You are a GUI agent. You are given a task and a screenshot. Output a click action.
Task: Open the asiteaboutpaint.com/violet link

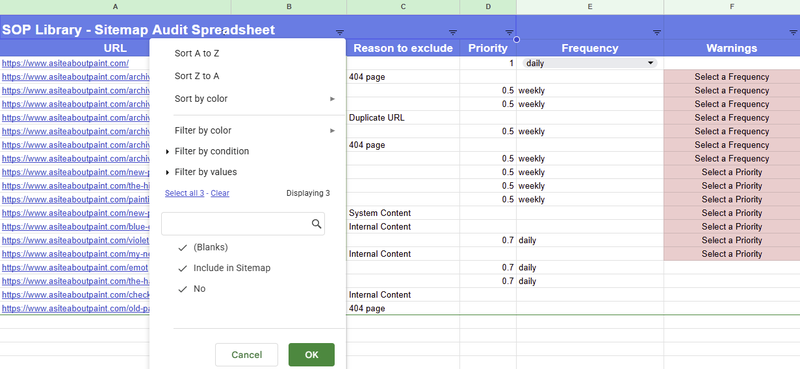pyautogui.click(x=76, y=240)
